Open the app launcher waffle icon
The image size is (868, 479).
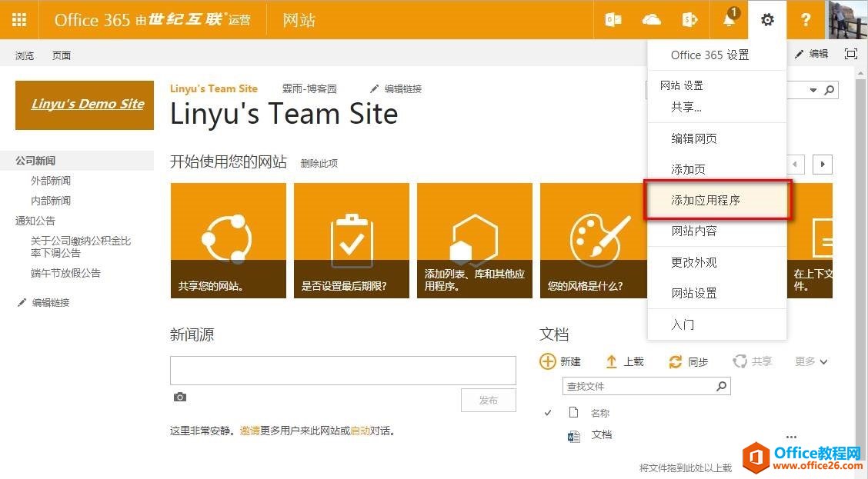(x=19, y=19)
